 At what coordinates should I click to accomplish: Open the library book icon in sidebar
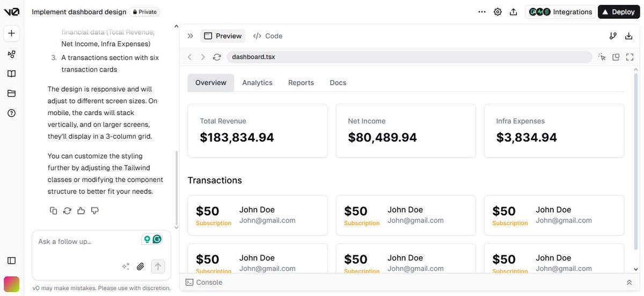[x=11, y=74]
